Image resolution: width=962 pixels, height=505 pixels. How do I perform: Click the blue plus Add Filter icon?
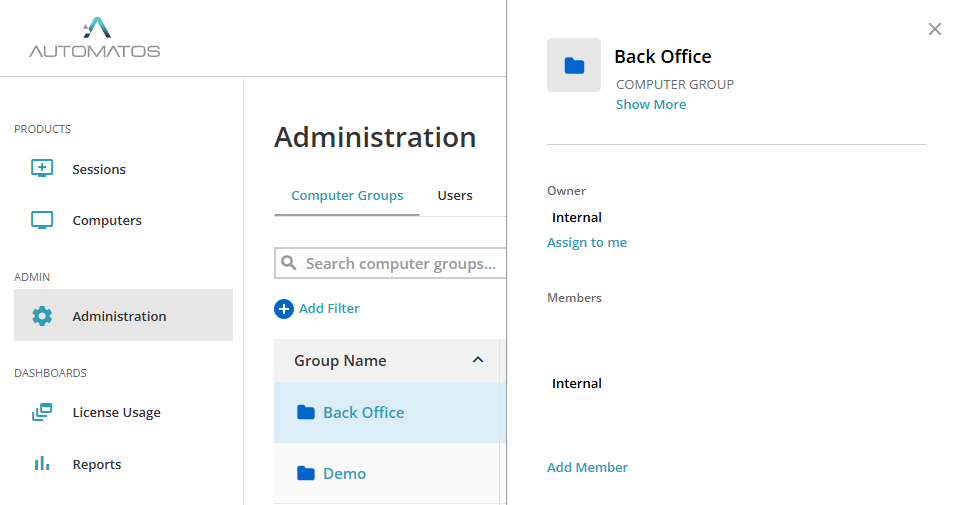(284, 309)
